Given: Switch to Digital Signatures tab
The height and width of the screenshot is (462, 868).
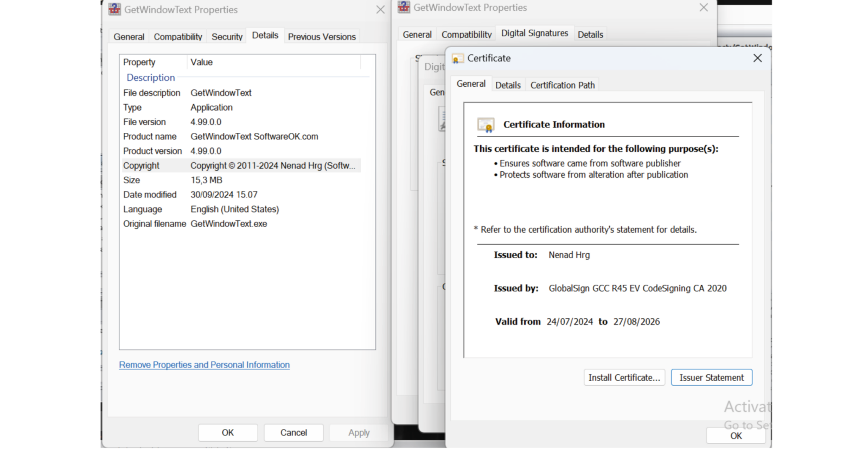Looking at the screenshot, I should click(534, 34).
